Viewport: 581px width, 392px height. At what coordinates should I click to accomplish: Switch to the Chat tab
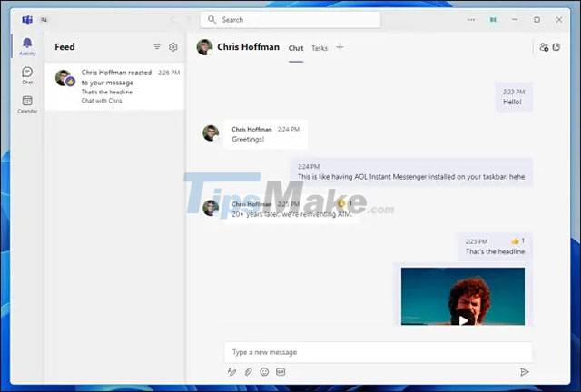point(296,48)
